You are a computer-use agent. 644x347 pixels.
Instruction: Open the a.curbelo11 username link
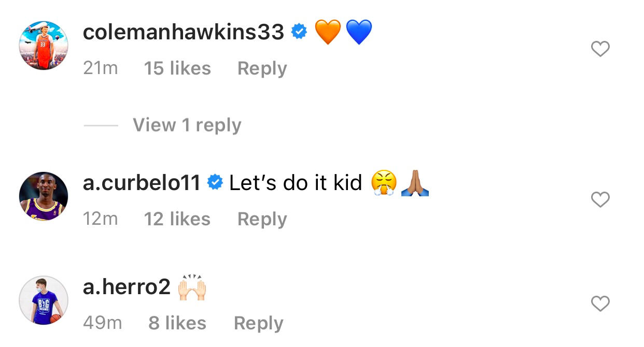click(142, 183)
